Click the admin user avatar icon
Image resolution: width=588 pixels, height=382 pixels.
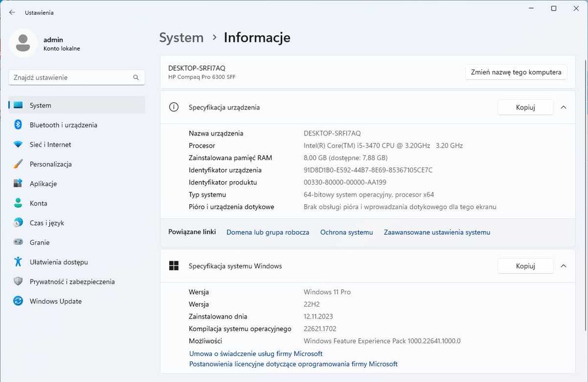point(24,43)
